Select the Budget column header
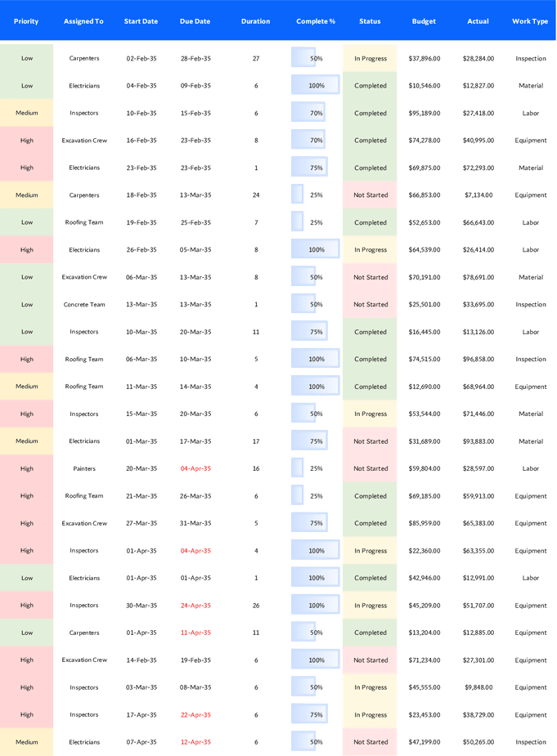 point(424,21)
